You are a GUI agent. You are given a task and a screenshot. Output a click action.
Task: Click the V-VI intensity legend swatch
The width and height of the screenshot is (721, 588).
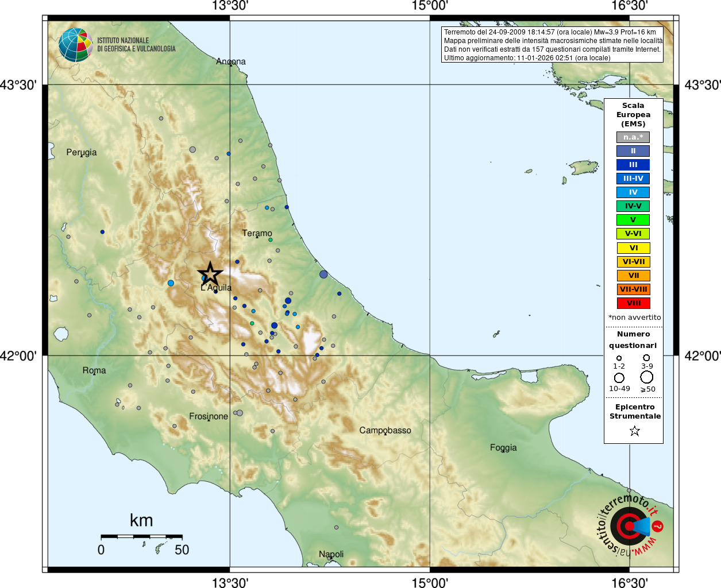point(633,234)
